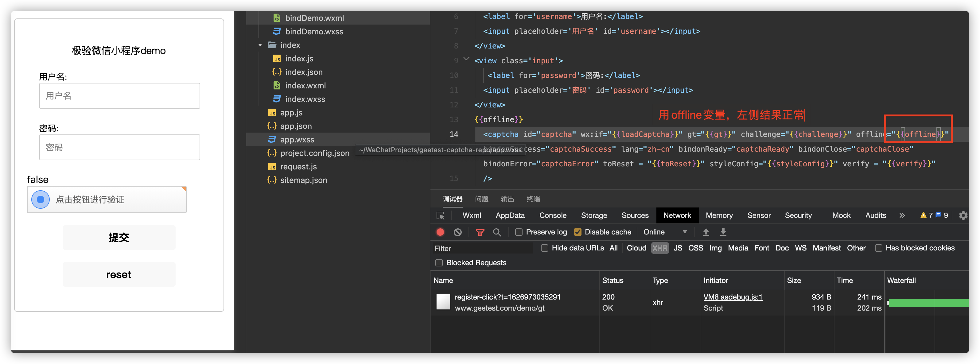This screenshot has height=364, width=980.
Task: Collapse the index folder in file tree
Action: coord(260,45)
